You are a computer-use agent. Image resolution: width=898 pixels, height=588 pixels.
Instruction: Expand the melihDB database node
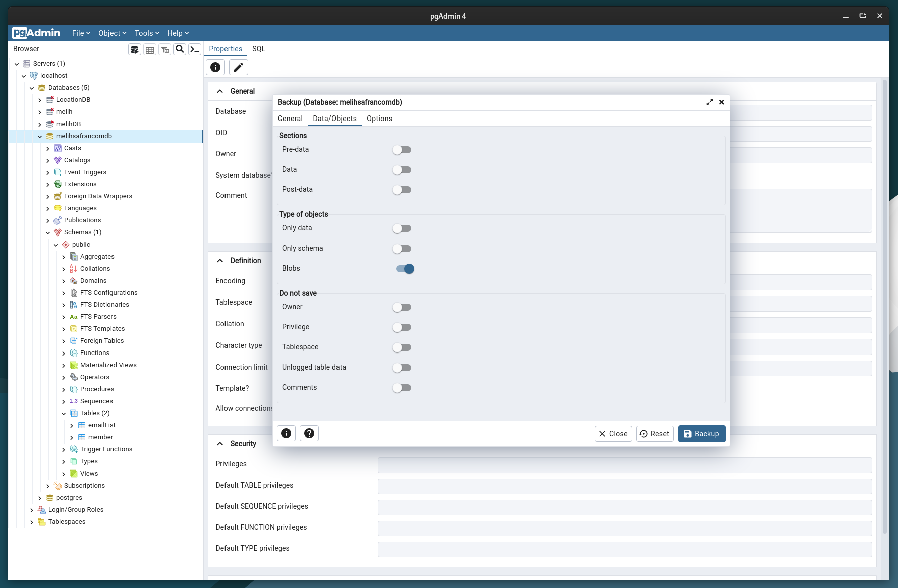click(x=40, y=124)
